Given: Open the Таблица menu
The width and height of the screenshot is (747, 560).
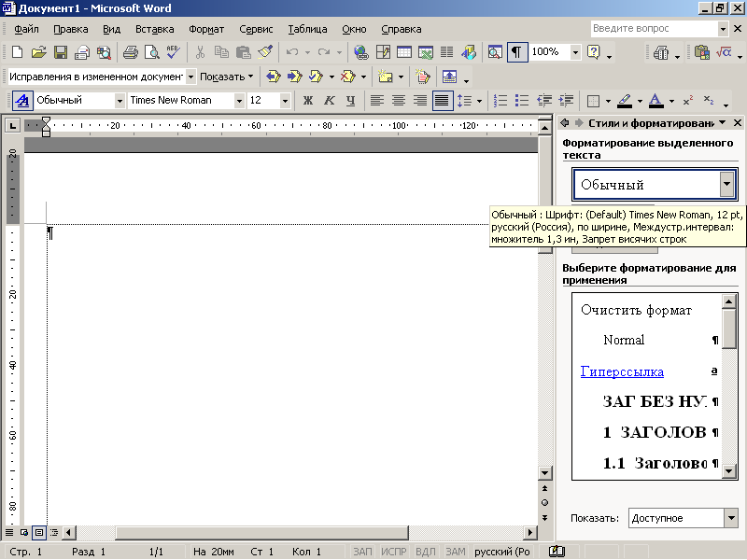Looking at the screenshot, I should tap(307, 29).
